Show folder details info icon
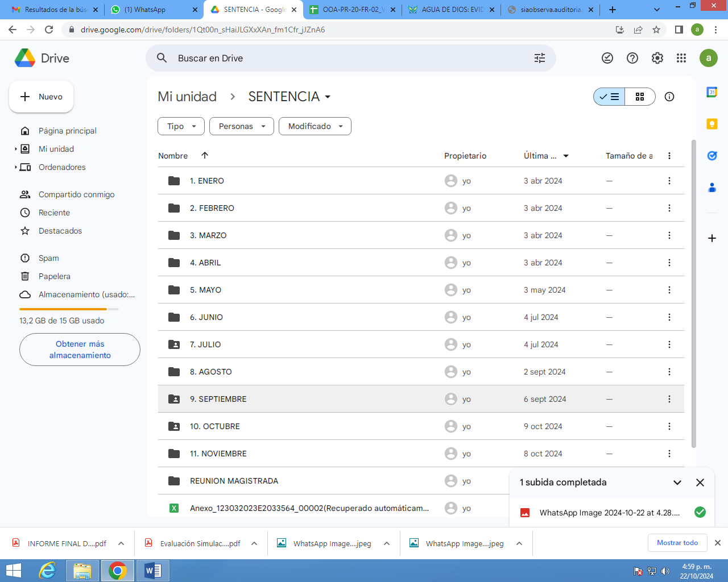Screen dimensions: 728x582 (x=669, y=97)
